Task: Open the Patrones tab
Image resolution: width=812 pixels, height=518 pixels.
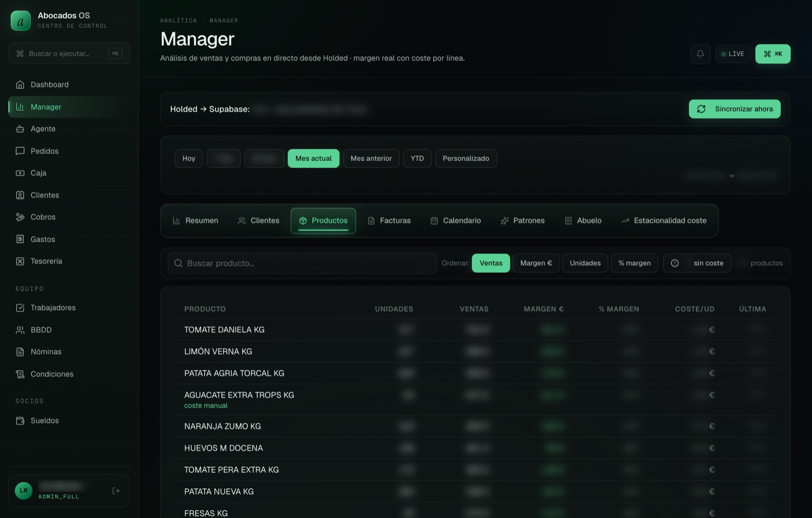Action: 523,221
